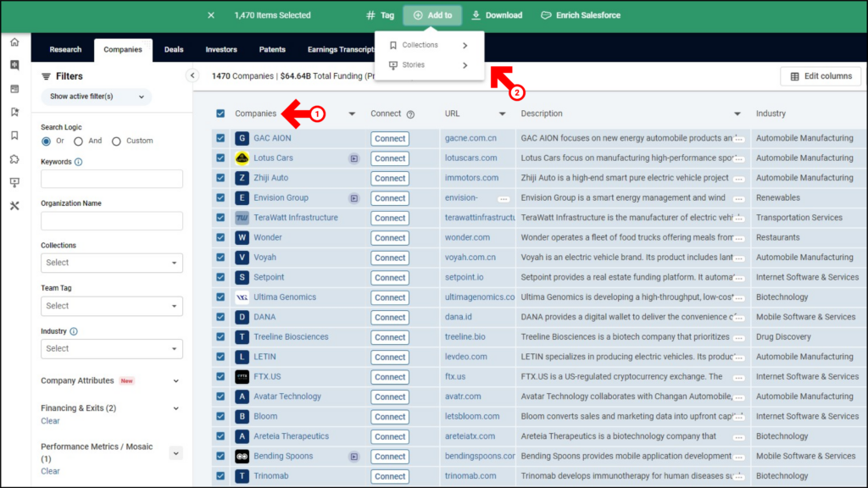Open the search page icon in the left sidebar
868x488 pixels.
(15, 65)
